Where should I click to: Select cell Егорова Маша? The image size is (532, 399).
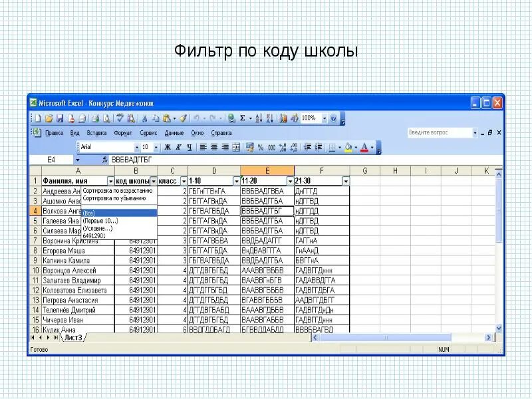(78, 251)
